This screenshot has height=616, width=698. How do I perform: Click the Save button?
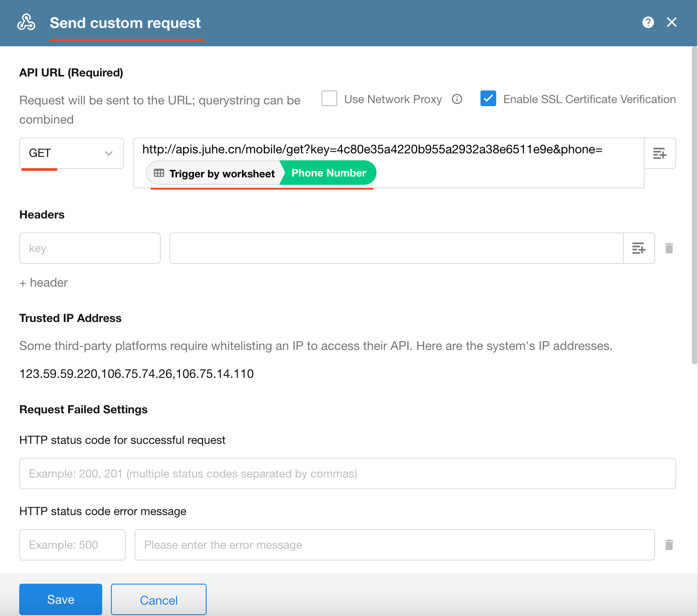[61, 599]
